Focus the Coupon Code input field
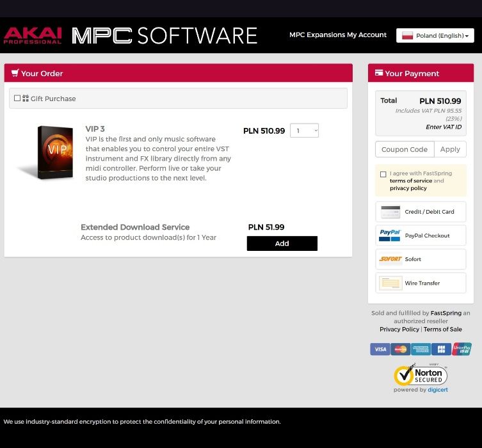This screenshot has height=448, width=482. (405, 149)
